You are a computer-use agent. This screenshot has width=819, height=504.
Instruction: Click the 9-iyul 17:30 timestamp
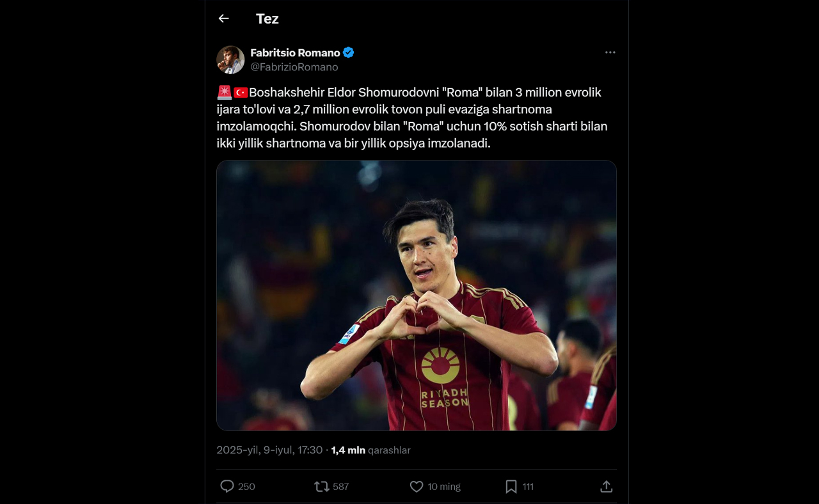269,450
